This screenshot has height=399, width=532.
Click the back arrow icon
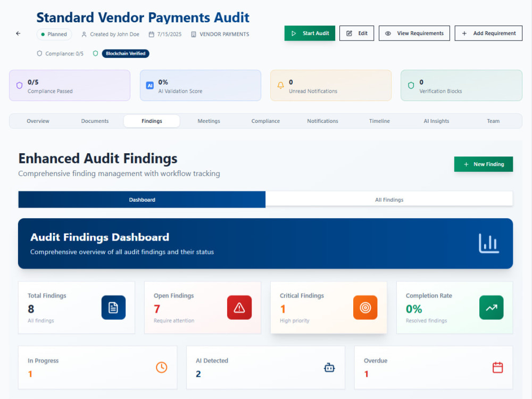18,34
